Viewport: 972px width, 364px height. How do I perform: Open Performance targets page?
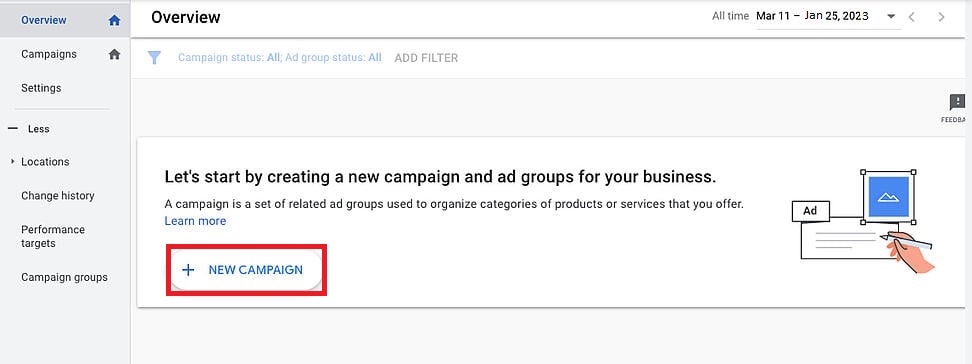(x=53, y=236)
